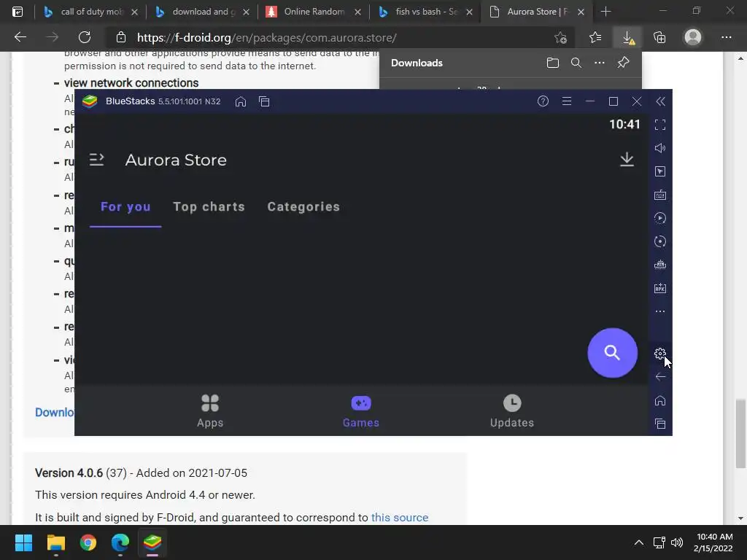The height and width of the screenshot is (560, 747).
Task: Show hidden system tray icons
Action: [x=638, y=542]
